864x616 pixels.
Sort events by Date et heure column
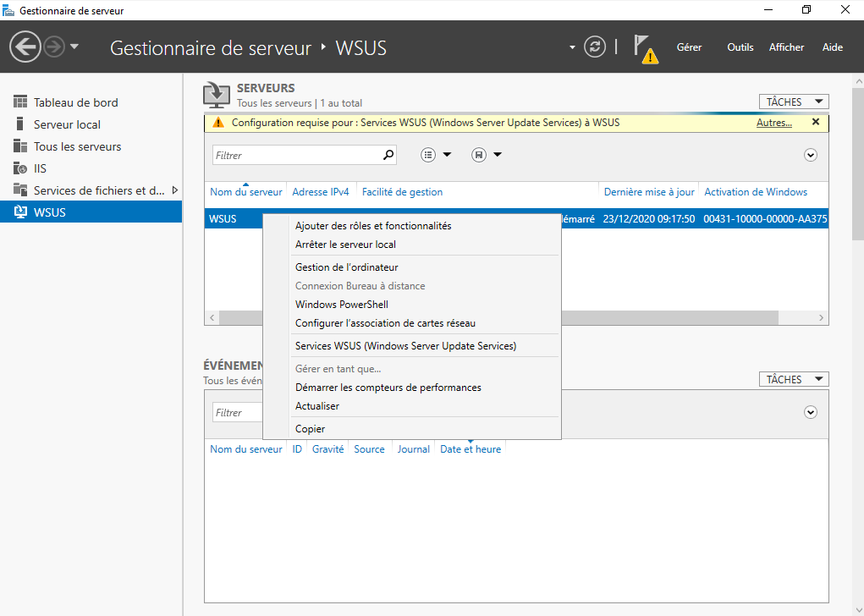coord(470,449)
